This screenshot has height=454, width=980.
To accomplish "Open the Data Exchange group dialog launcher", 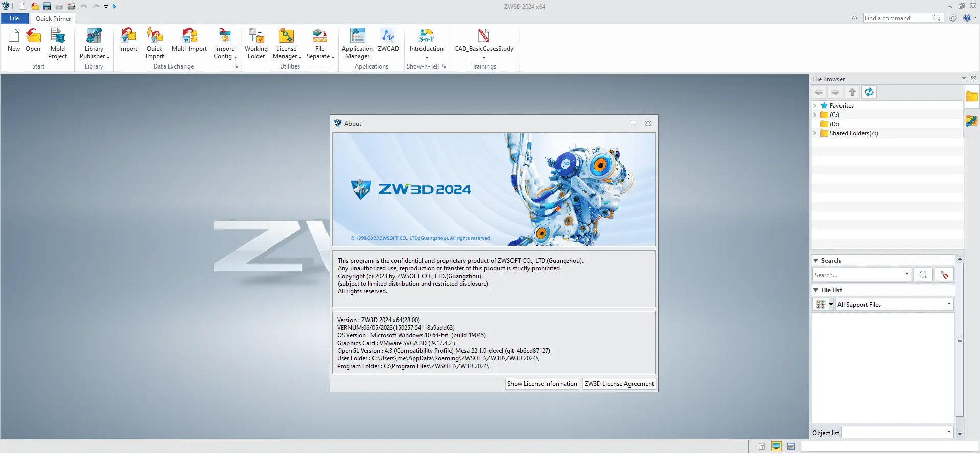I will (x=236, y=66).
